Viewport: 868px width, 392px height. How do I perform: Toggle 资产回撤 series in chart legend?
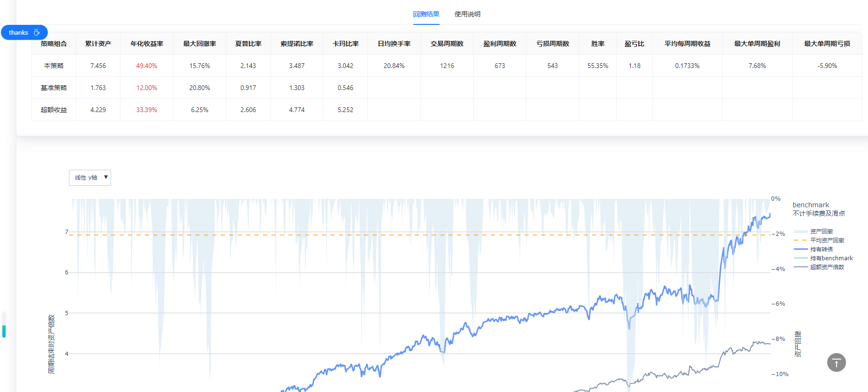click(821, 232)
